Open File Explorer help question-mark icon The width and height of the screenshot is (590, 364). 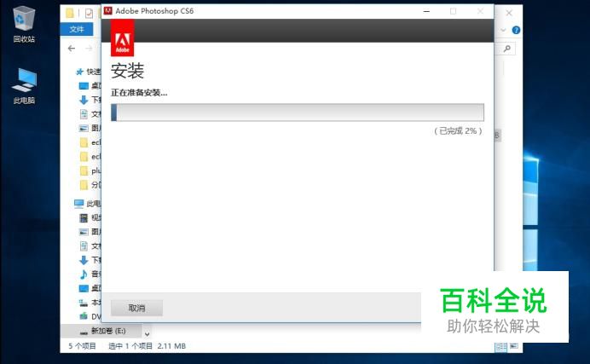517,30
